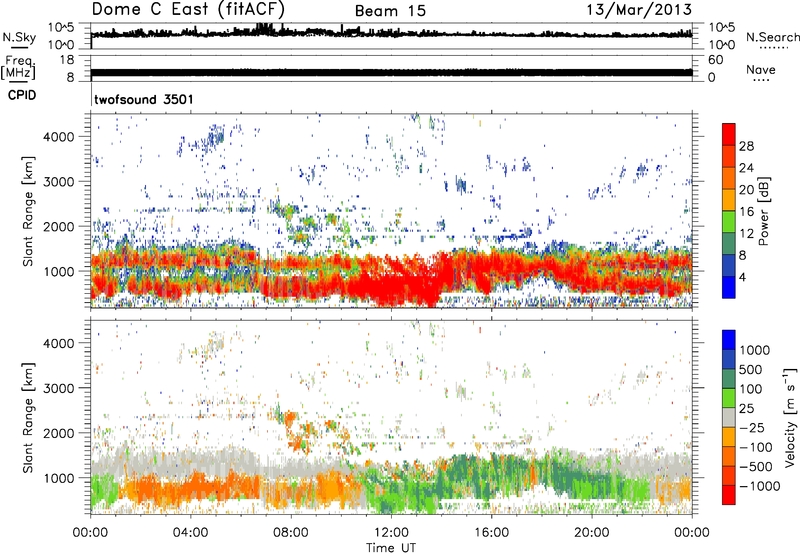The image size is (800, 554).
Task: Click the velocity label '-25'
Action: tap(752, 427)
